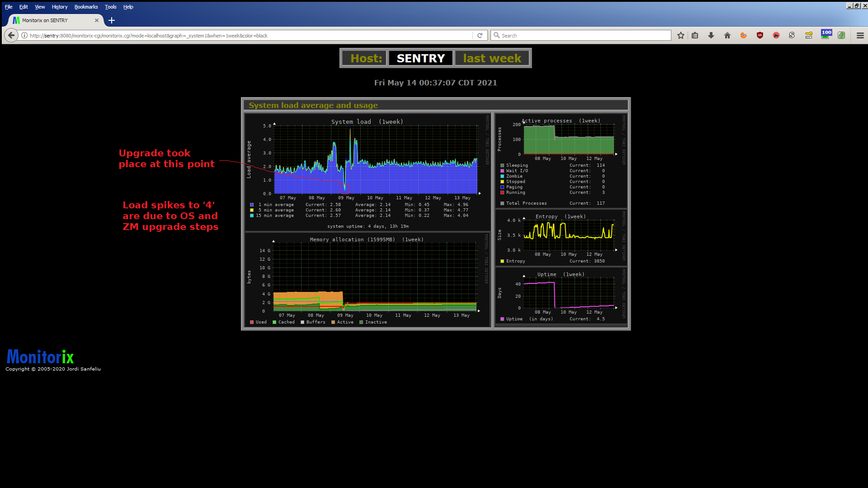Open the Memory allocation graph
This screenshot has height=488, width=868.
(x=368, y=280)
